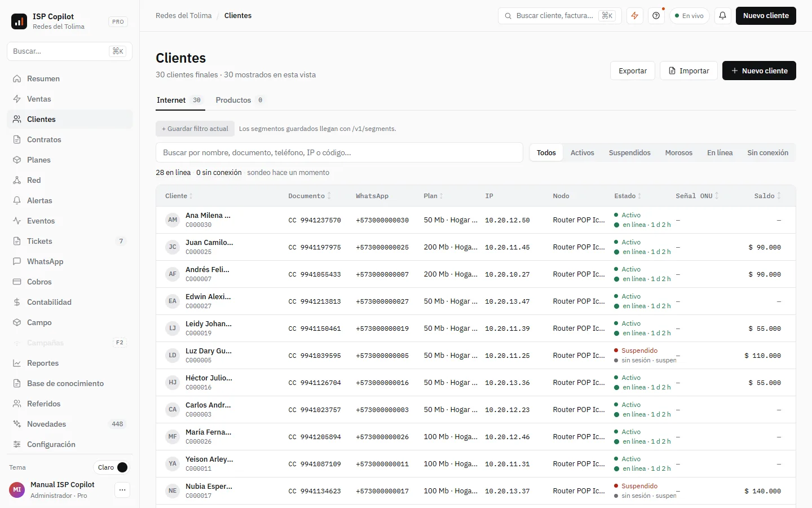Viewport: 812px width, 508px height.
Task: Open Tickets in the sidebar
Action: [69, 241]
